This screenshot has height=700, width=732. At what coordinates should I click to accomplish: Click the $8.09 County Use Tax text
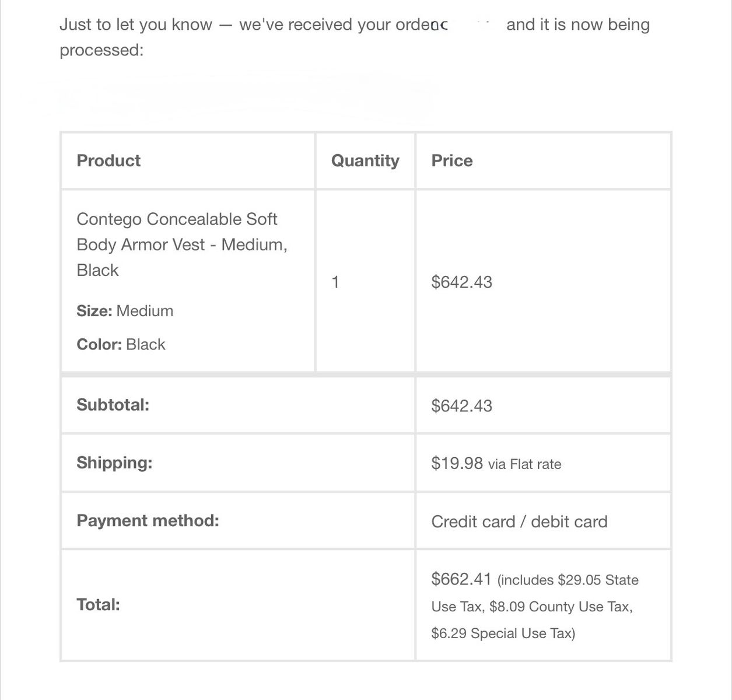561,607
